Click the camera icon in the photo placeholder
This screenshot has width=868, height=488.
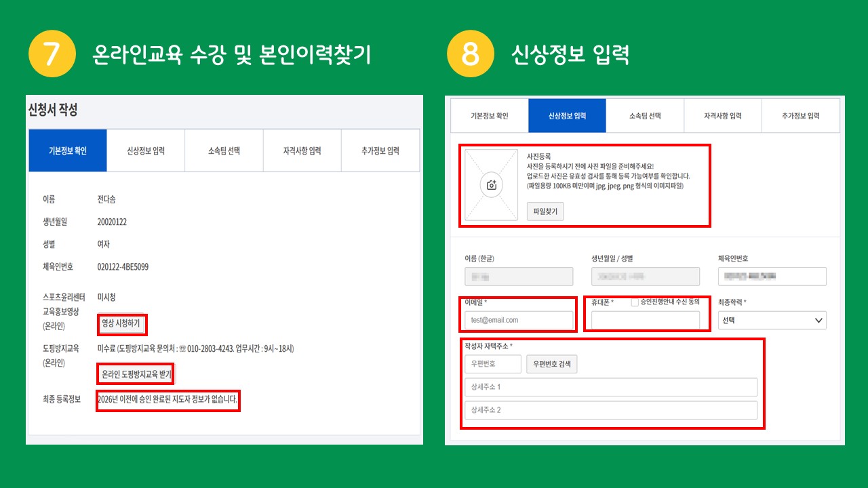pyautogui.click(x=492, y=185)
